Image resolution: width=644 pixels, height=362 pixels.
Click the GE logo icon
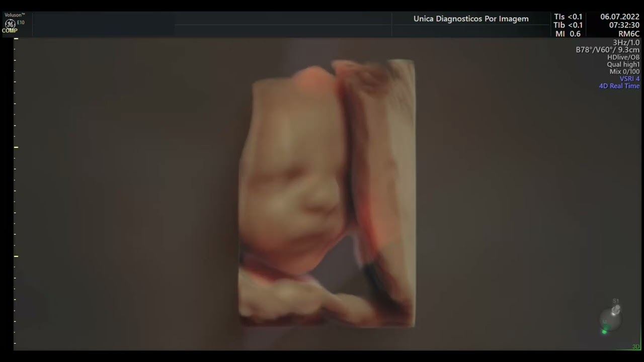pos(10,23)
